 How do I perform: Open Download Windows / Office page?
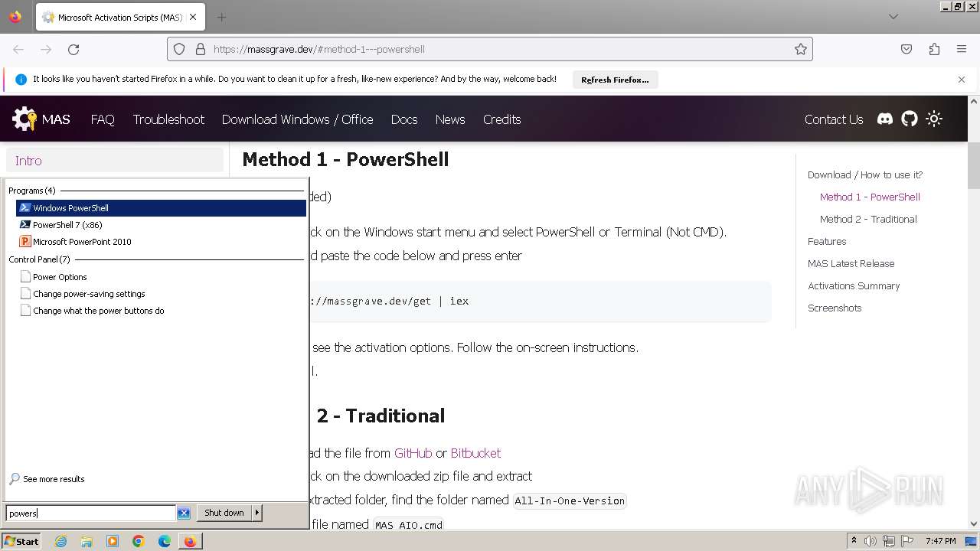click(297, 119)
